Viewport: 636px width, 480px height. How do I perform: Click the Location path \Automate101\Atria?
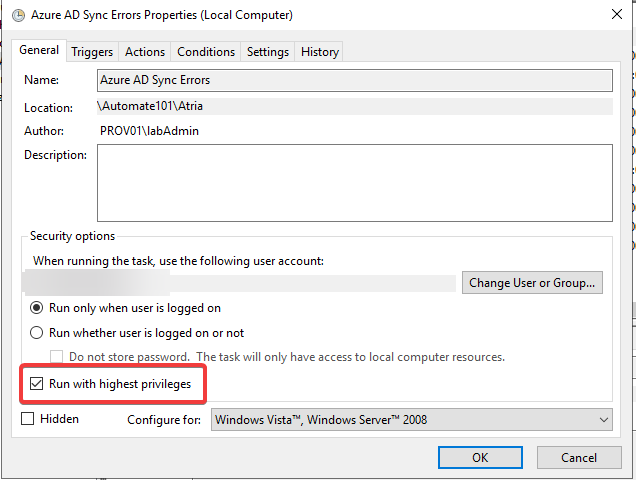tap(150, 106)
